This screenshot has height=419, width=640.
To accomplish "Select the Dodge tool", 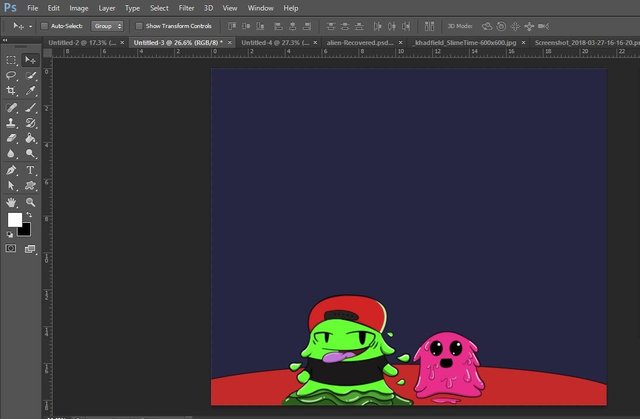I will pyautogui.click(x=30, y=153).
